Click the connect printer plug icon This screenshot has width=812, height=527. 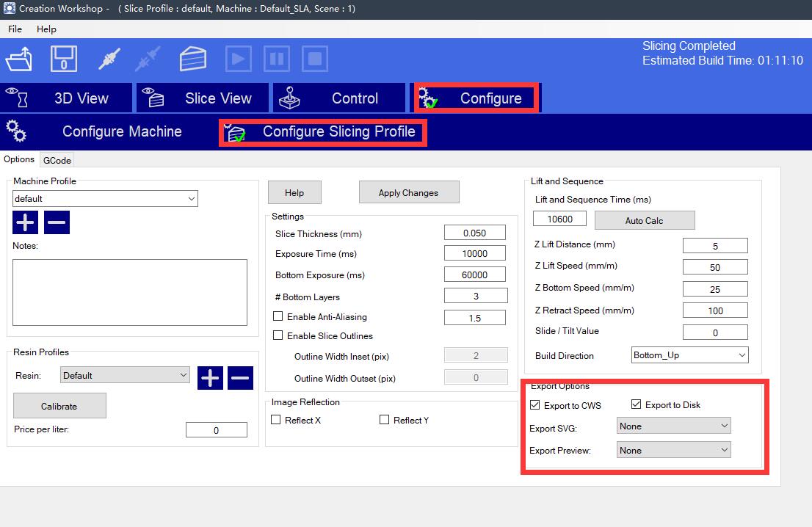[x=108, y=59]
